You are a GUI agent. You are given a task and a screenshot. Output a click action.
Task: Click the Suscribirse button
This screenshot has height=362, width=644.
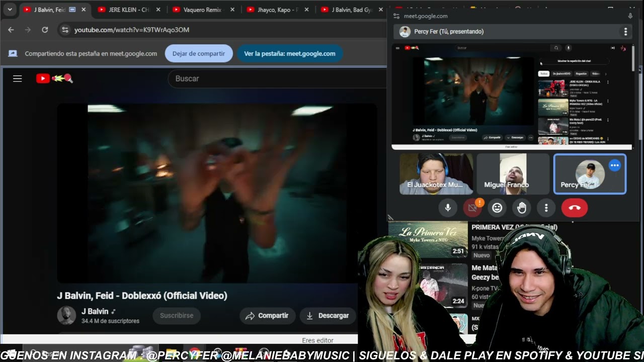click(x=177, y=316)
